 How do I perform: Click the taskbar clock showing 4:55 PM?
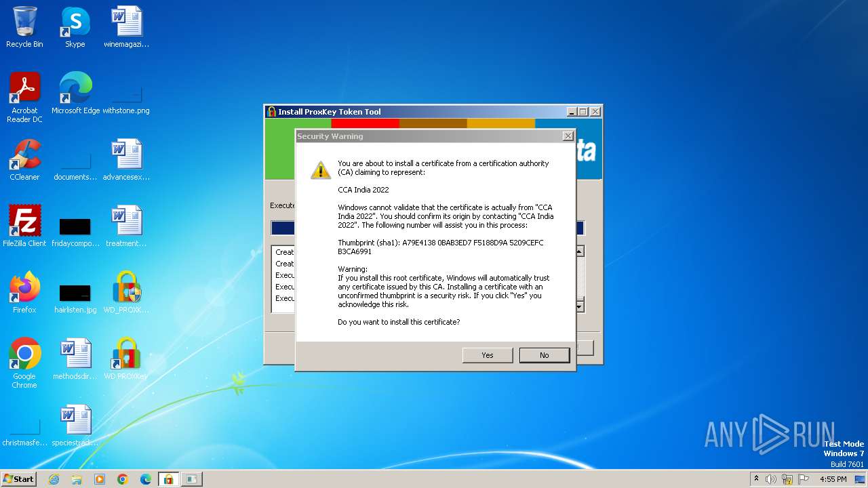833,479
